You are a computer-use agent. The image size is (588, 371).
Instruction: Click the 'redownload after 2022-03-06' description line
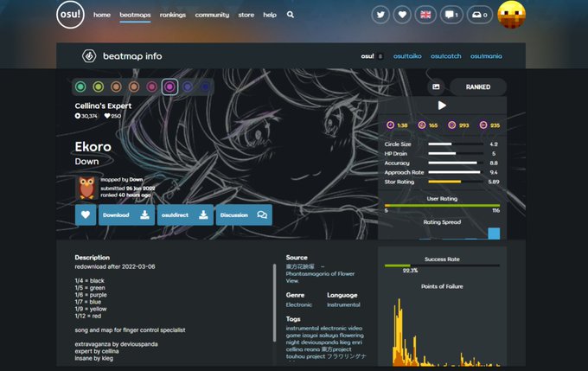click(x=115, y=266)
